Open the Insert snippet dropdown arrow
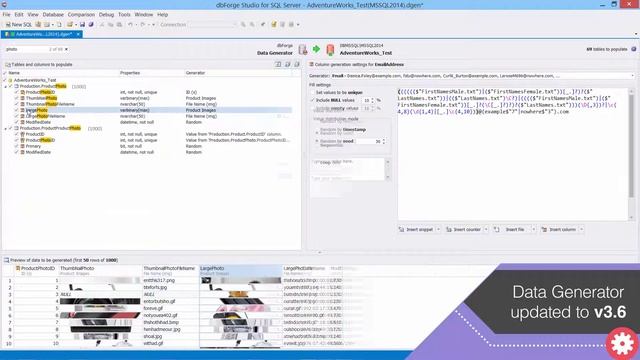Viewport: 640px width, 360px height. [x=438, y=229]
